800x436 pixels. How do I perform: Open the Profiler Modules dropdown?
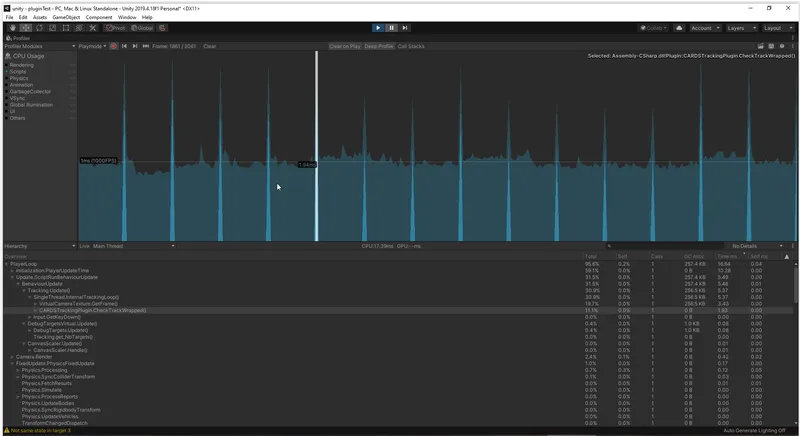coord(40,46)
